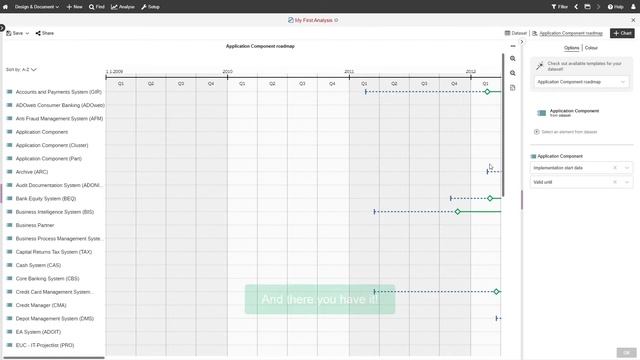This screenshot has width=640, height=360.
Task: Open the Dataset view
Action: [516, 33]
